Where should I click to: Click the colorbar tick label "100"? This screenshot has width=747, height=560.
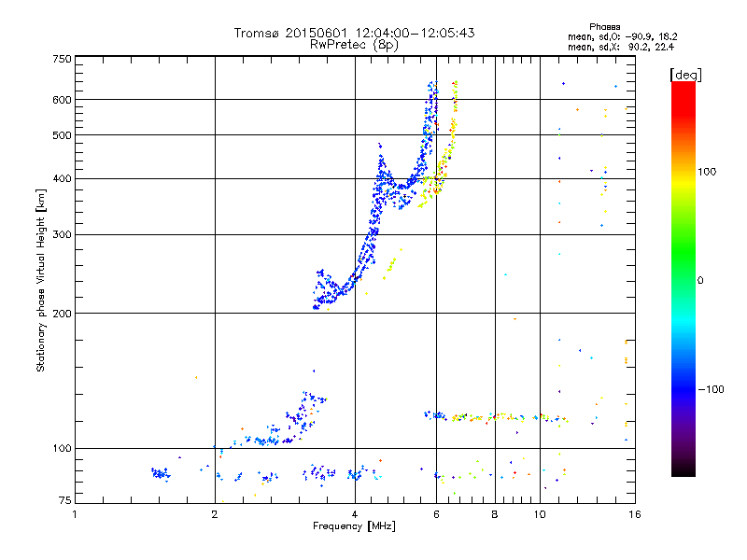click(x=707, y=172)
